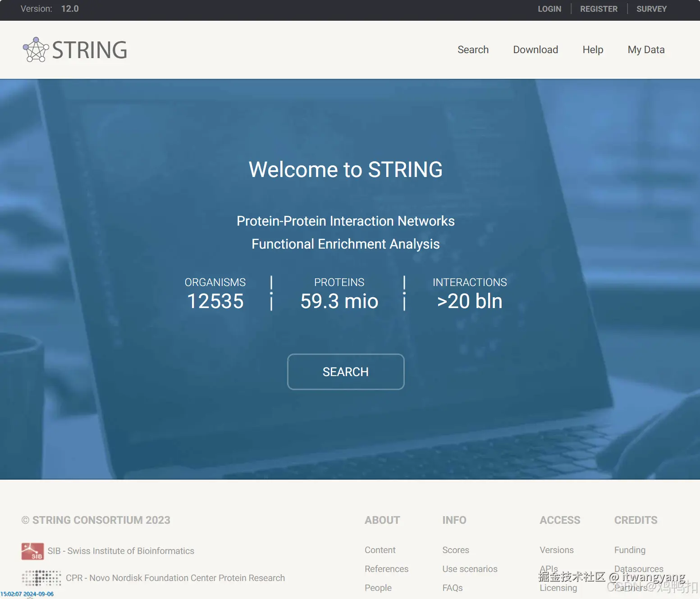This screenshot has height=599, width=700.
Task: Click Protein-Protein Interaction Networks text
Action: tap(346, 221)
